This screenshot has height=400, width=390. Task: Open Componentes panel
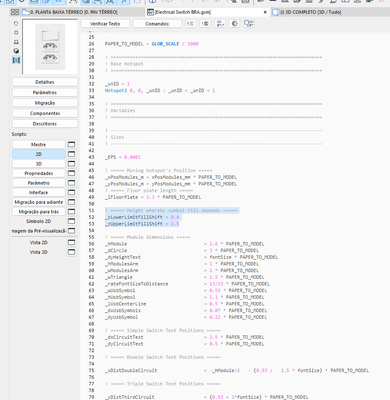tap(45, 113)
